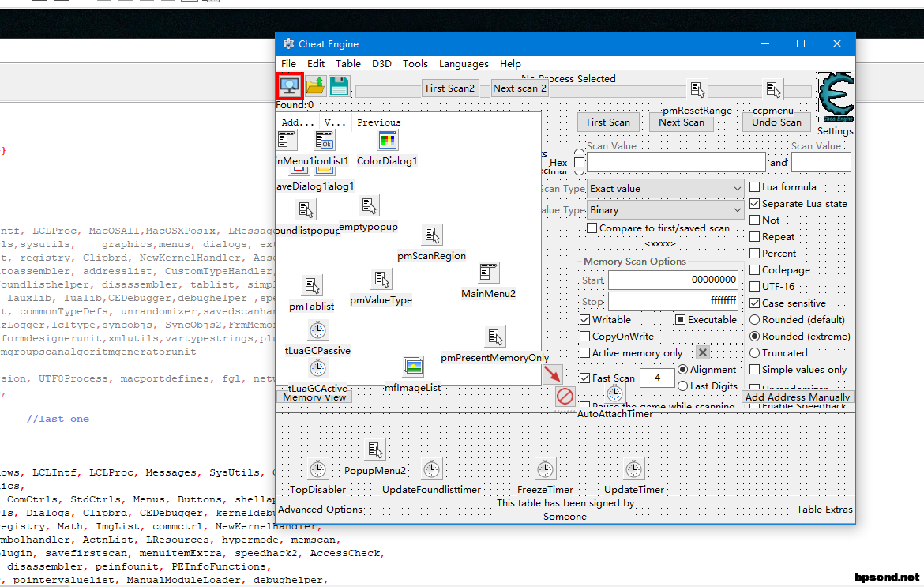Open the Table menu

pos(348,64)
